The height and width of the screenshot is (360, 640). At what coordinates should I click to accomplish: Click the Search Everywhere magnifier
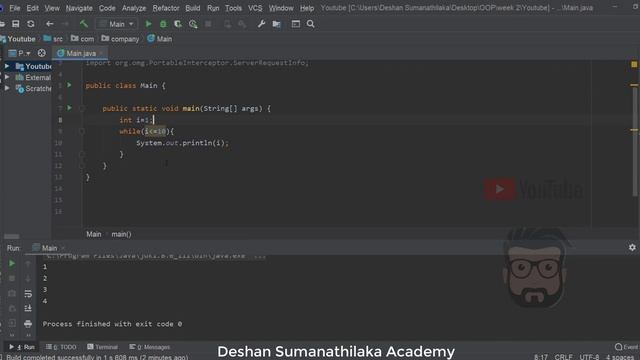(x=311, y=24)
